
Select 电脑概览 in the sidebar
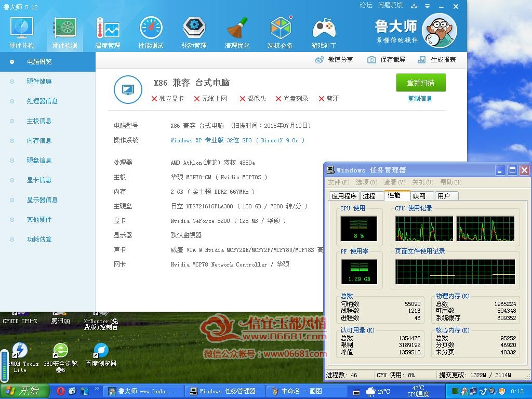pyautogui.click(x=47, y=62)
